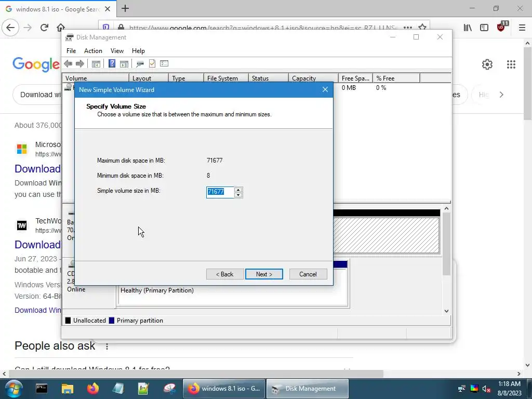The image size is (532, 399).
Task: Go to Firefox home page icon
Action: (x=61, y=27)
